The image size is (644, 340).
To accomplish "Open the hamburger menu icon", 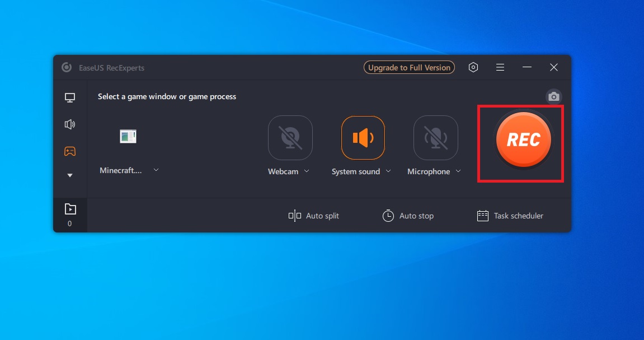I will coord(500,67).
